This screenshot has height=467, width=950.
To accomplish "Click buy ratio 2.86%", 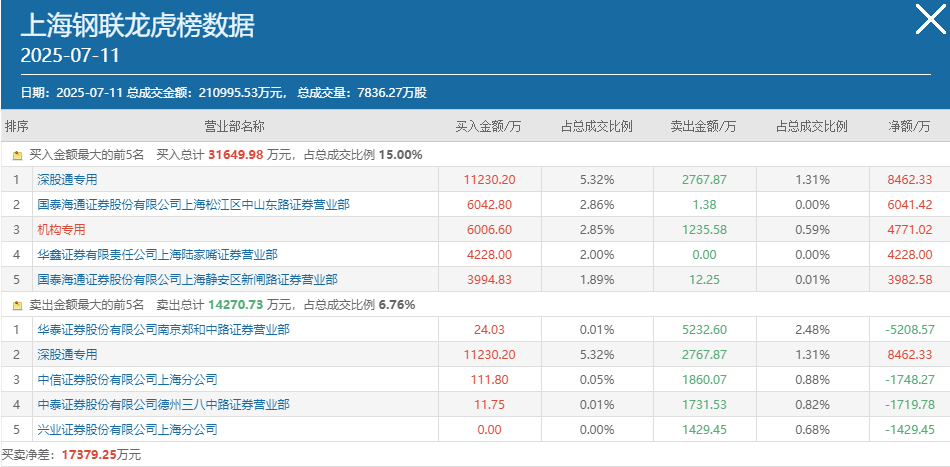I will [x=597, y=205].
